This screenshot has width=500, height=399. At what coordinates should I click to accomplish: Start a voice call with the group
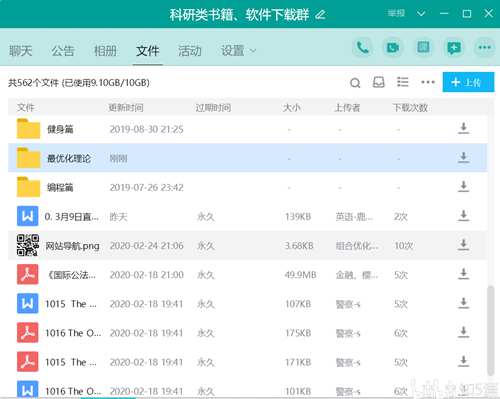pyautogui.click(x=362, y=48)
